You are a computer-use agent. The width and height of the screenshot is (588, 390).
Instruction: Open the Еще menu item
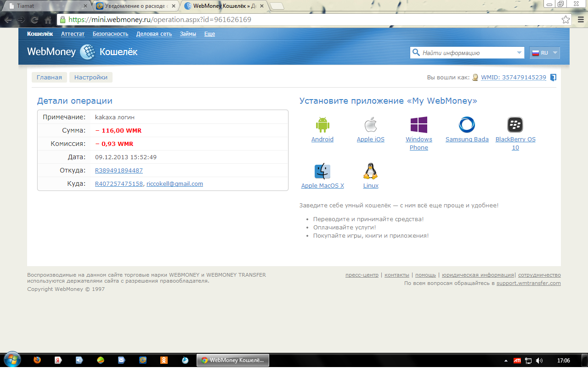click(x=209, y=33)
